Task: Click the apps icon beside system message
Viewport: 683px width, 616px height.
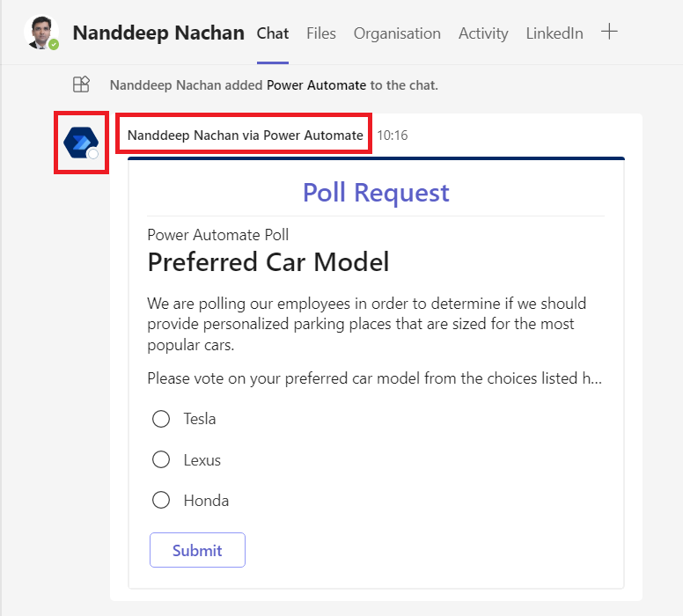Action: (81, 84)
